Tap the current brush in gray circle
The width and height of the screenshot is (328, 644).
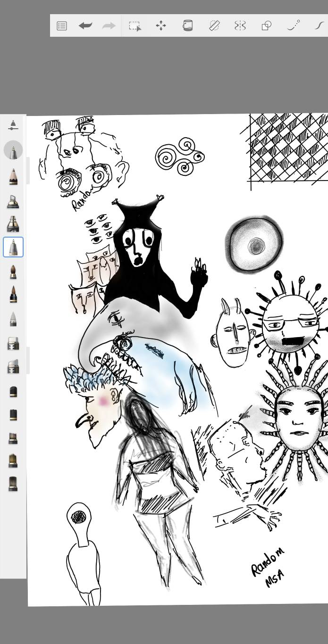(x=13, y=150)
